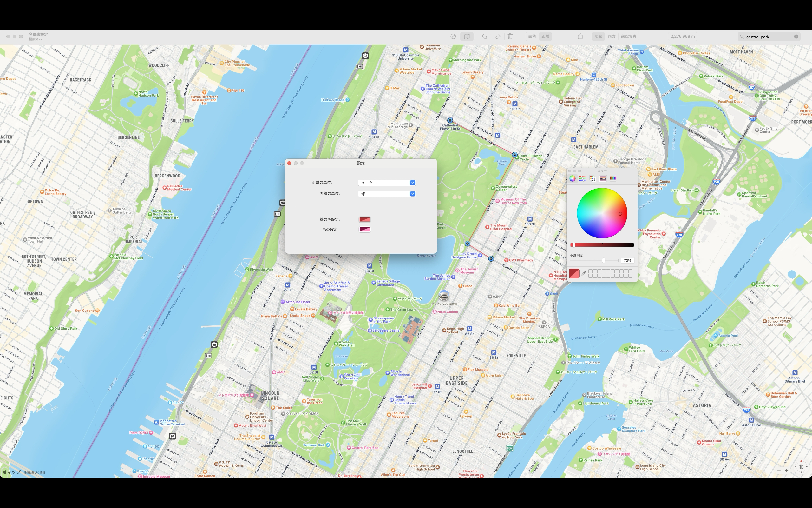812x508 pixels.
Task: Switch map view to 両方
Action: pos(611,36)
